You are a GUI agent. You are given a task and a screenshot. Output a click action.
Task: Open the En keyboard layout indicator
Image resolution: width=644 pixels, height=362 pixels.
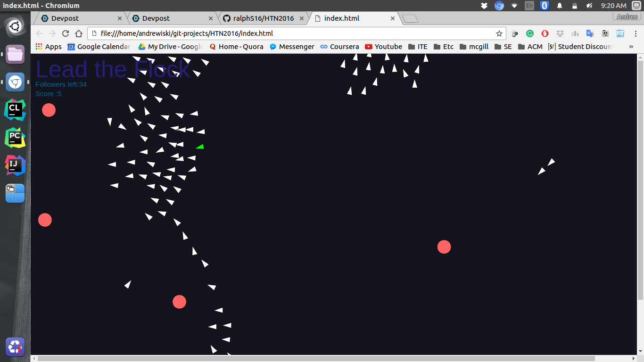pos(529,6)
